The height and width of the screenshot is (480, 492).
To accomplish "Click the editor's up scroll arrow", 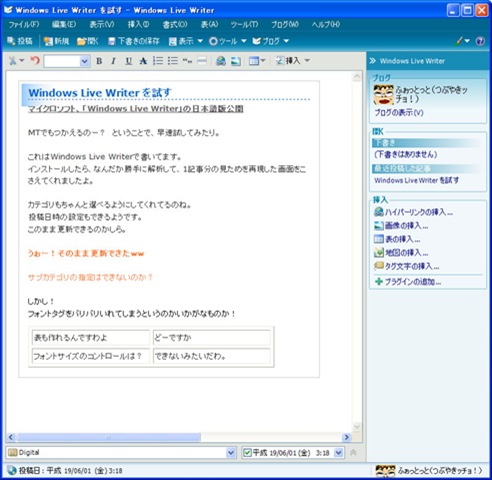I will tap(357, 76).
